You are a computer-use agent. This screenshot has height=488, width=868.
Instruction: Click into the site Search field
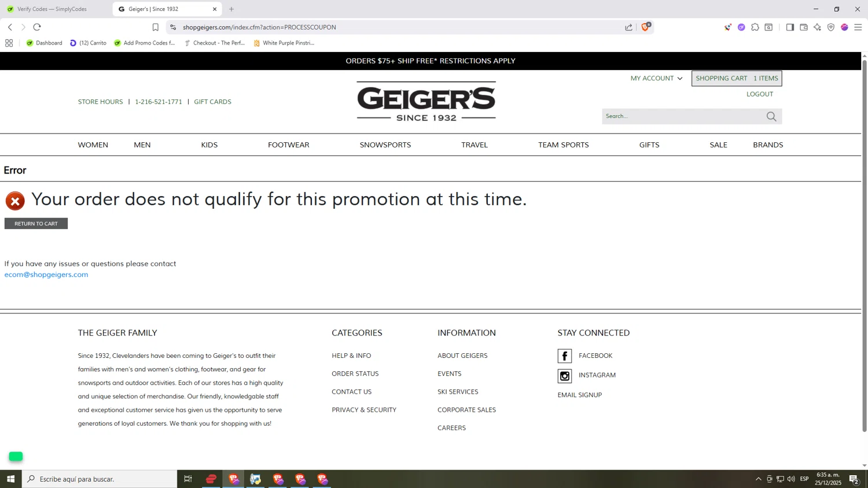(x=683, y=117)
